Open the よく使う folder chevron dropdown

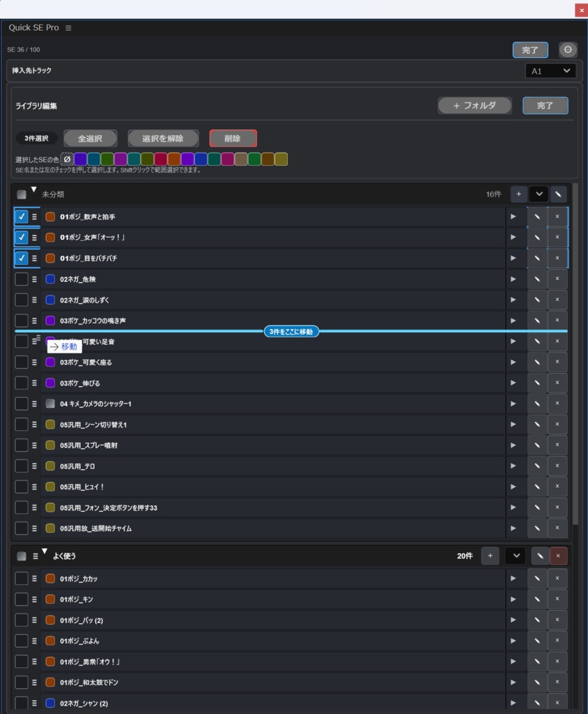[516, 556]
